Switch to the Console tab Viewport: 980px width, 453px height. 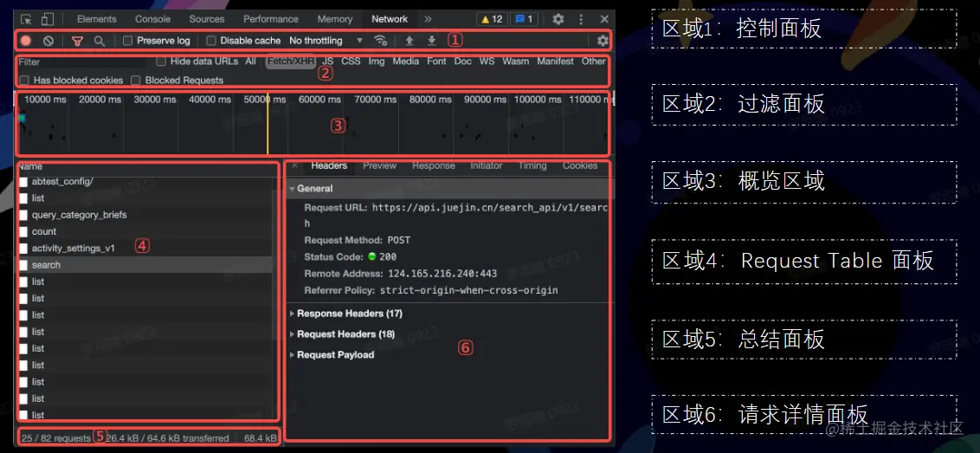(x=152, y=19)
